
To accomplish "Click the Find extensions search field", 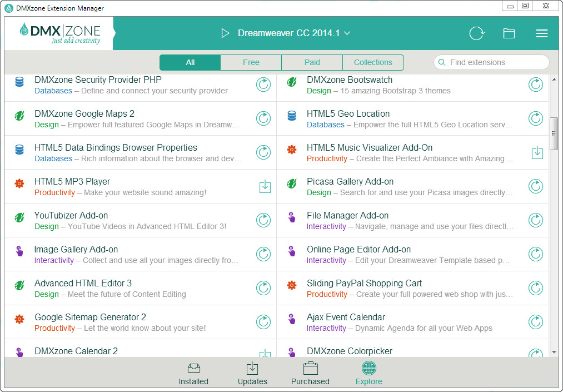I will tap(491, 62).
